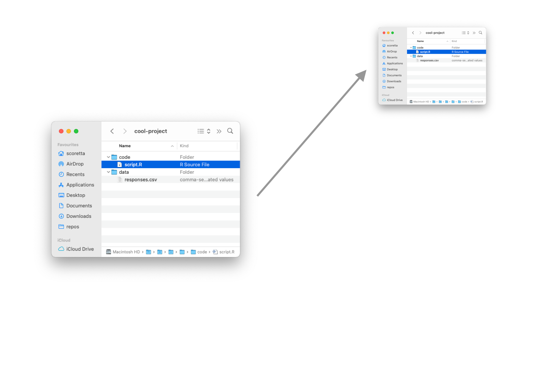Open Applications in the large window's sidebar
The width and height of the screenshot is (554, 392).
coord(80,185)
